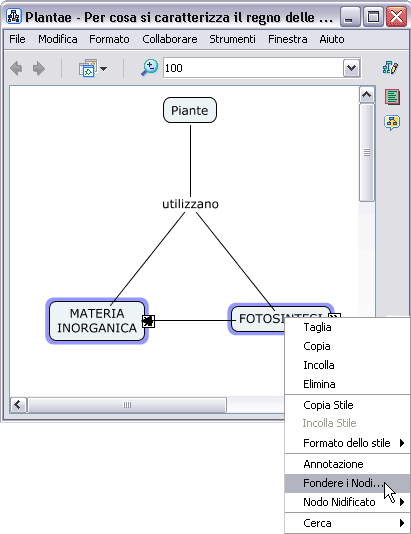Viewport: 411px width, 534px height.
Task: Open the dropdown arrow beside views icon
Action: tap(104, 69)
